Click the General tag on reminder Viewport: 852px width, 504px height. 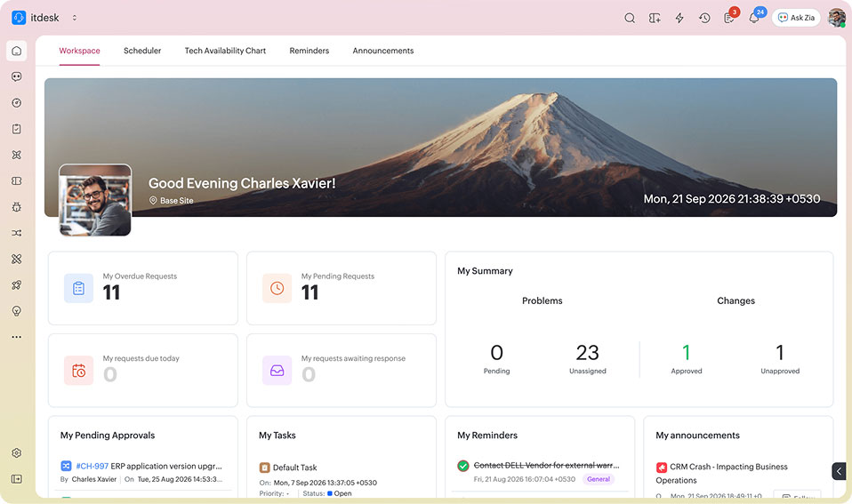[x=599, y=479]
